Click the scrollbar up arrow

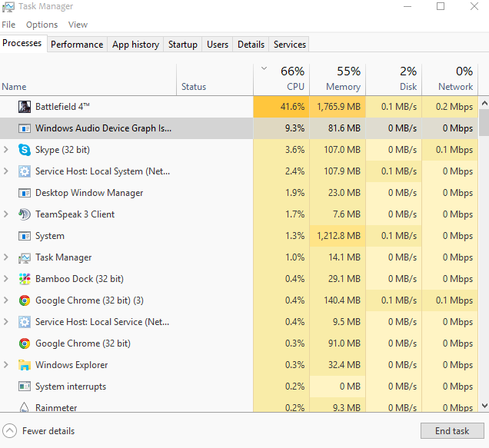(x=484, y=103)
